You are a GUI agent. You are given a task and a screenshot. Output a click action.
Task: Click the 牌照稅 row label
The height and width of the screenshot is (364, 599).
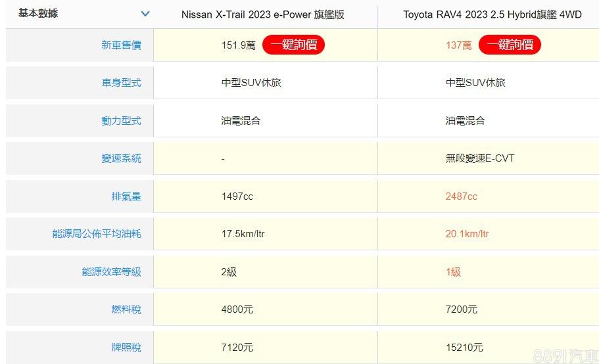pyautogui.click(x=126, y=347)
